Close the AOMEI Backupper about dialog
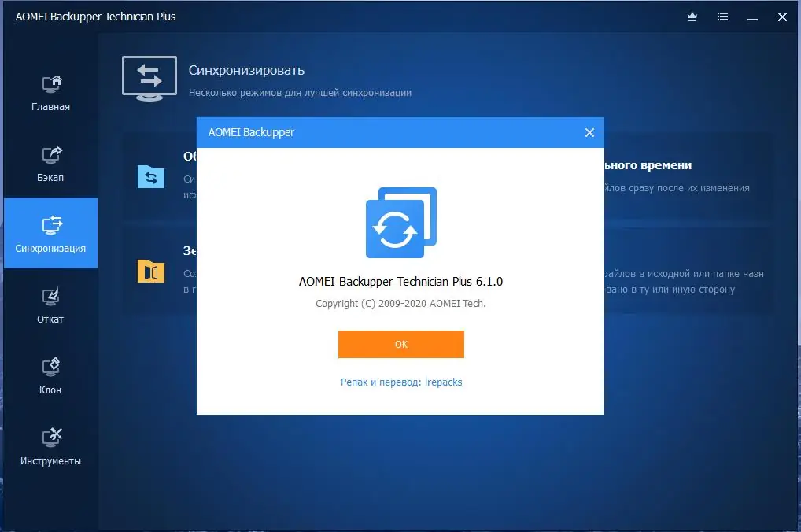The height and width of the screenshot is (532, 801). (x=589, y=132)
